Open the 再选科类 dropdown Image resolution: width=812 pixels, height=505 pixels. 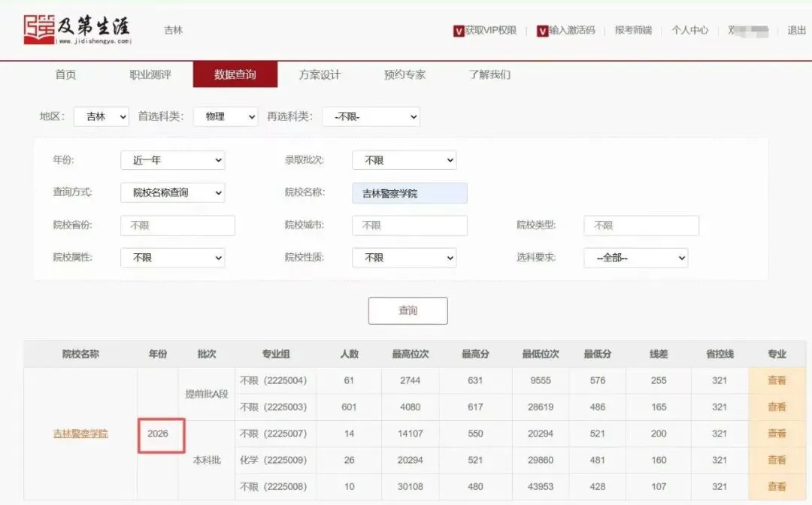coord(371,116)
